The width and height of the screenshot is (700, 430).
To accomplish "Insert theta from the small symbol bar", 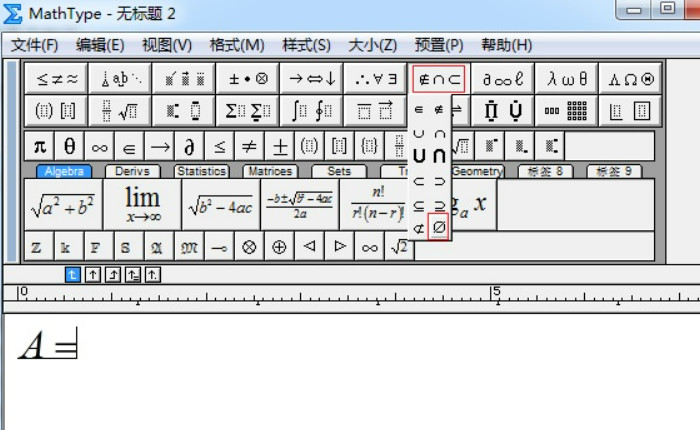I will [70, 146].
